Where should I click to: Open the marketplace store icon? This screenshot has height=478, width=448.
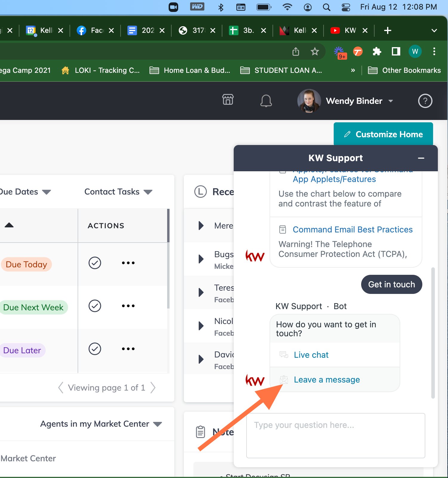point(228,100)
